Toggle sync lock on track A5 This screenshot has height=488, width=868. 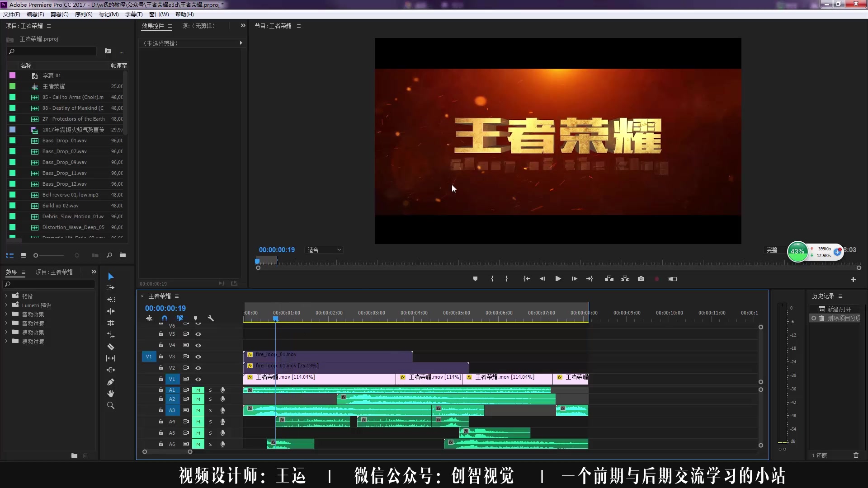click(x=186, y=433)
